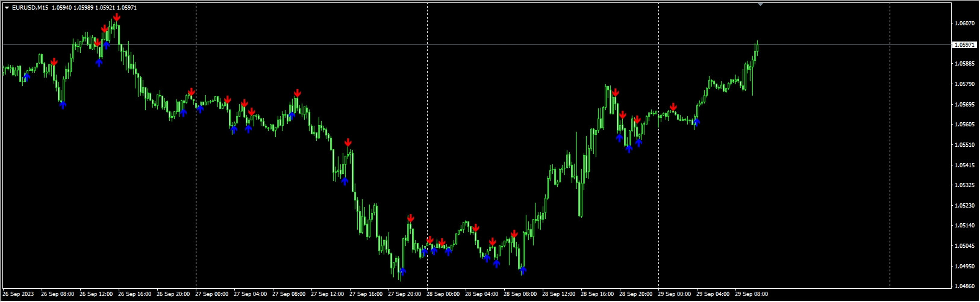Click the 26 Sep 2023 date label
Image resolution: width=980 pixels, height=302 pixels.
click(x=19, y=295)
